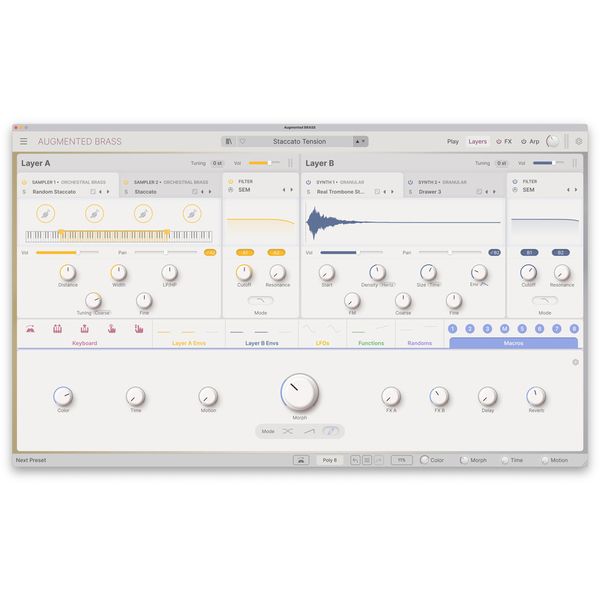The image size is (600, 600).
Task: Select next sample for Sampler 2 Staccato
Action: pyautogui.click(x=210, y=192)
